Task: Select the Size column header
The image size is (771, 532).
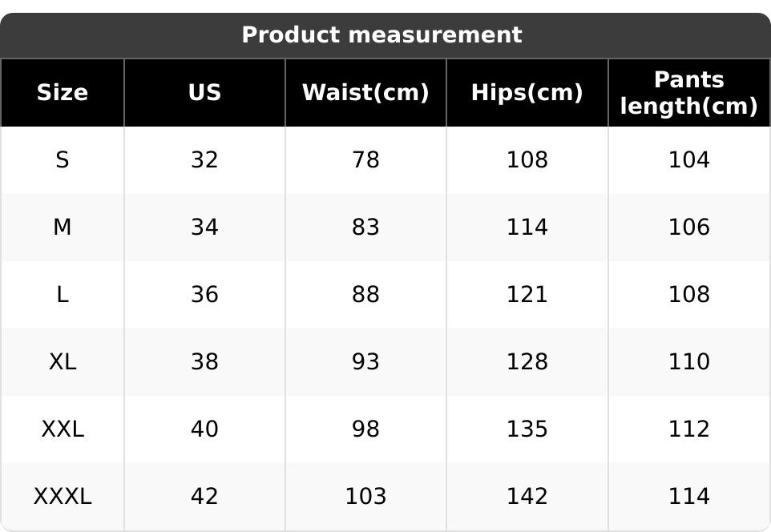Action: coord(63,93)
